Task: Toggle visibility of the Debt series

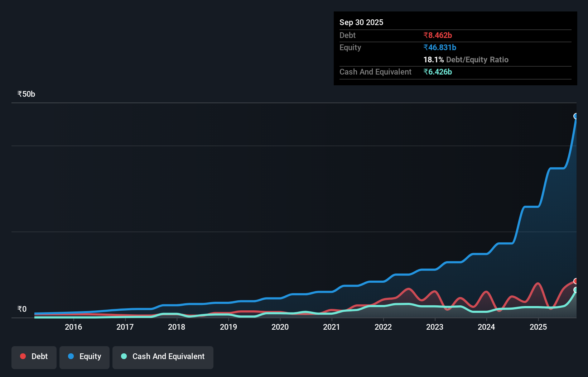Action: click(x=34, y=357)
